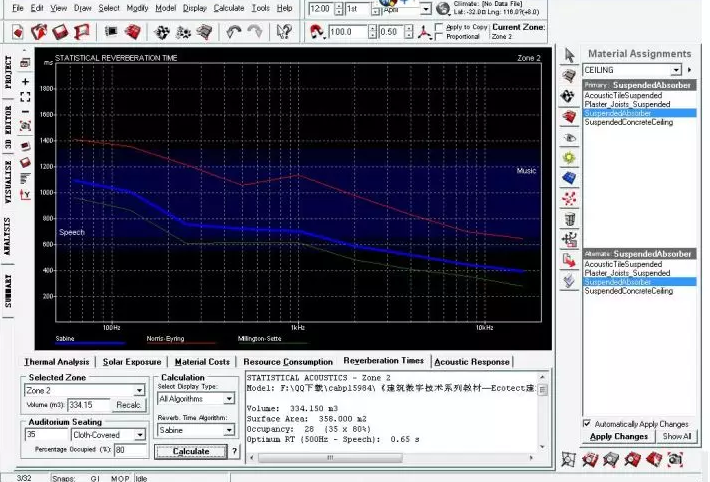Screen dimensions: 710x482
Task: Click the trash bin icon in right strip
Action: (570, 219)
